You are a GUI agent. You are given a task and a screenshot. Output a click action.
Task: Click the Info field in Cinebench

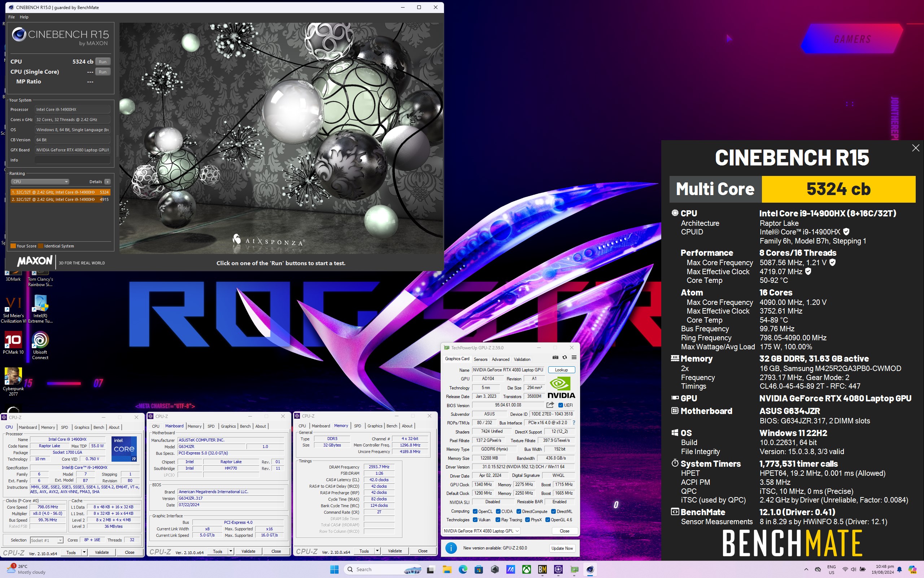[x=73, y=160]
